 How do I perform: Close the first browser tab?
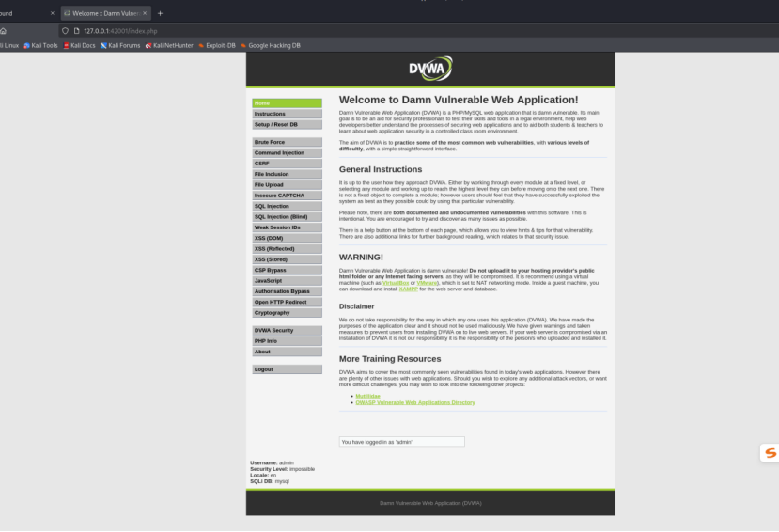[53, 13]
